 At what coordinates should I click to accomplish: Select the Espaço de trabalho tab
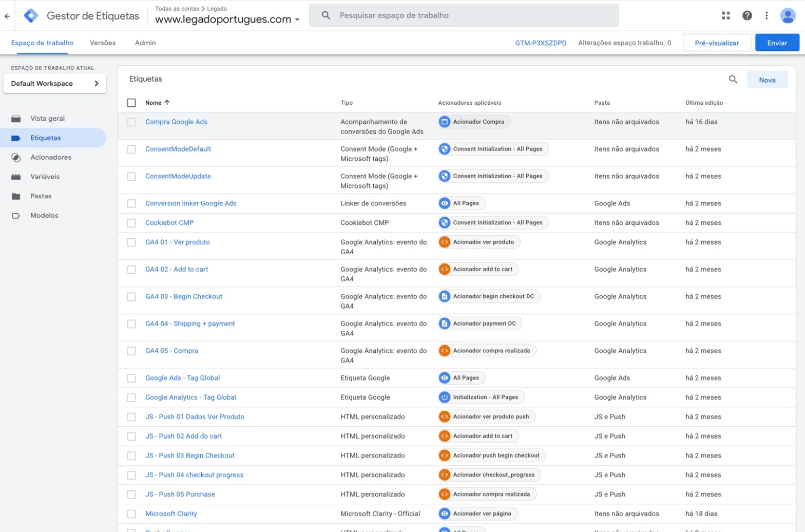42,43
